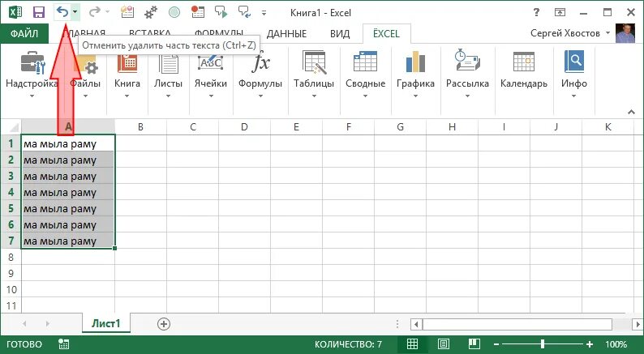Open the Графика chart ribbon menu
This screenshot has height=354, width=644.
pos(415,74)
